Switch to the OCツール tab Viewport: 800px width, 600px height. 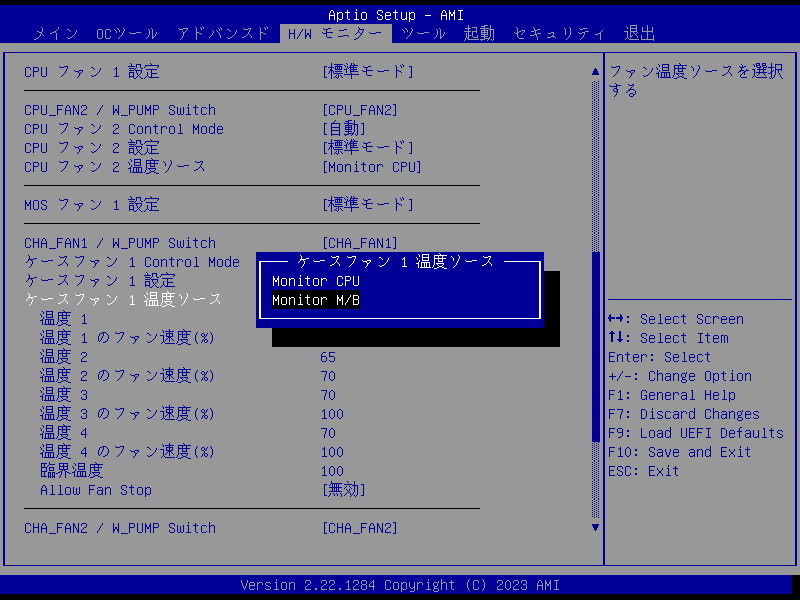[127, 34]
